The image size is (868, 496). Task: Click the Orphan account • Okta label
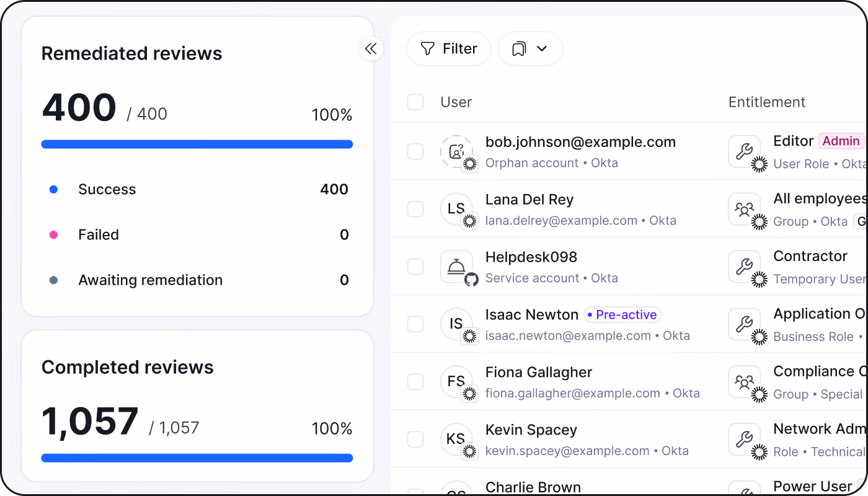tap(552, 163)
